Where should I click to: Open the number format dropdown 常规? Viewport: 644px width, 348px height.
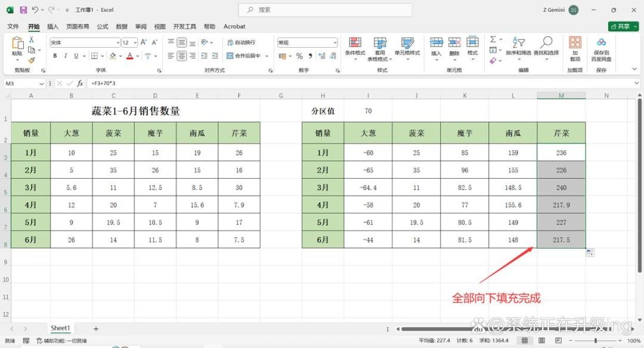[335, 43]
